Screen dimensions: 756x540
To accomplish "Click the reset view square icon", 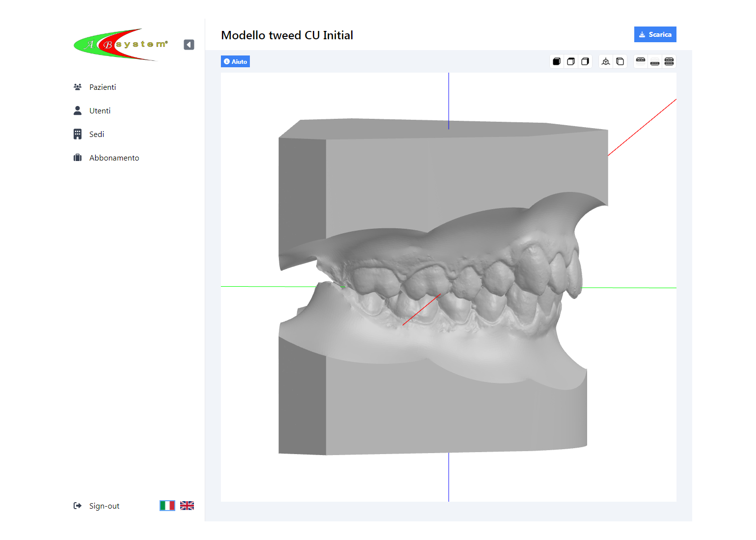I will [620, 61].
